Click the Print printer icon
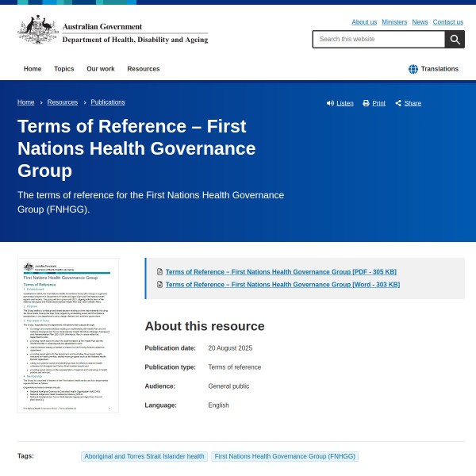Image resolution: width=476 pixels, height=476 pixels. 366,103
